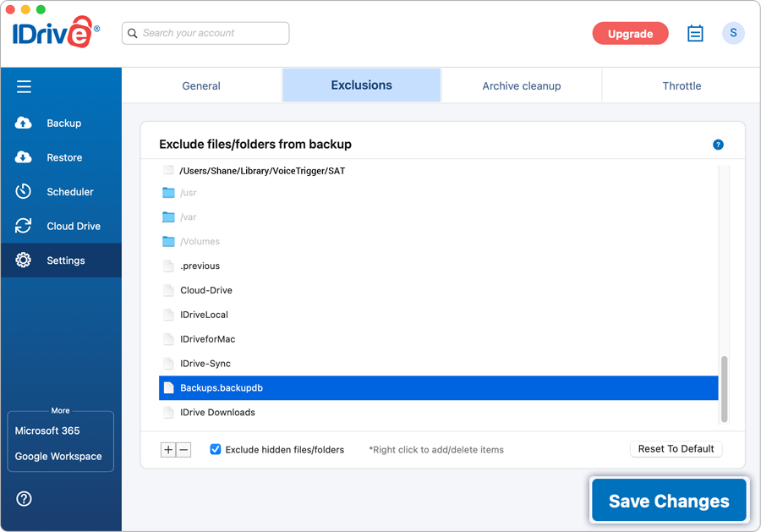
Task: Open the Scheduler section label
Action: [x=70, y=192]
